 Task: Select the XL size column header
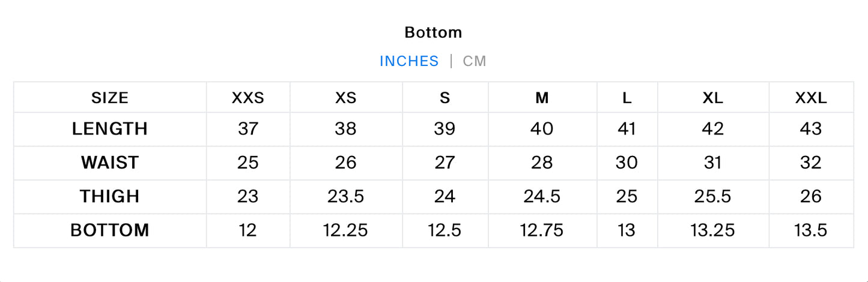point(713,98)
